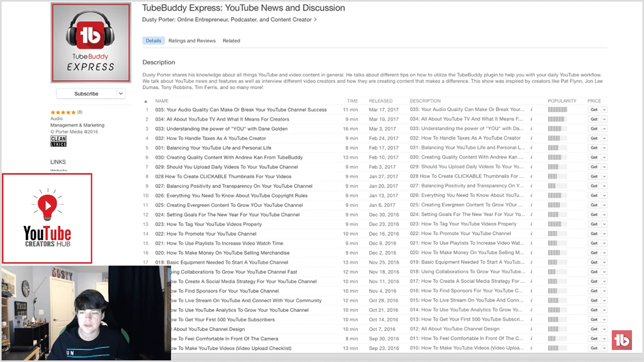Click info icon for episode 028 Clickable Thumbnails
Viewport: 644px width, 362px height.
531,176
